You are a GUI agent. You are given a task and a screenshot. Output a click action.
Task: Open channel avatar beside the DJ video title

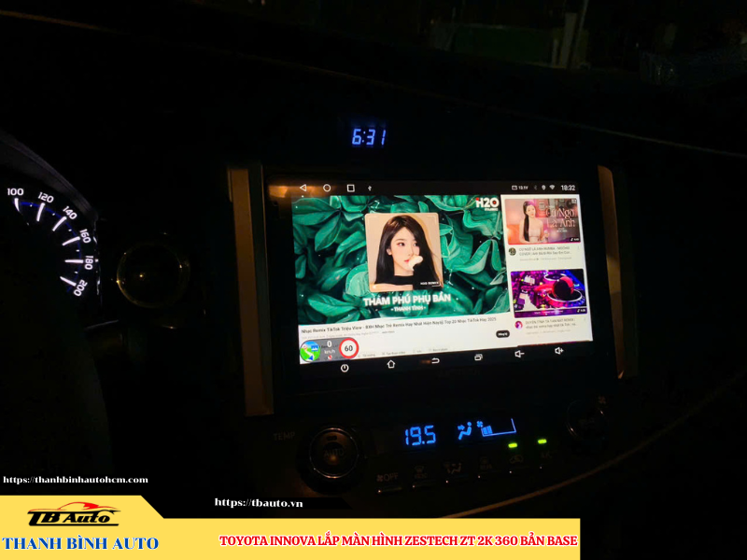[x=518, y=324]
